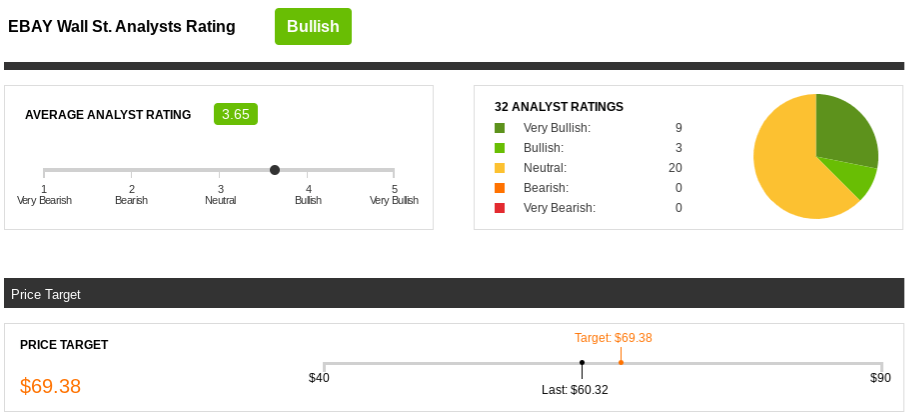Image resolution: width=910 pixels, height=420 pixels.
Task: Click the 32 Analyst Ratings heading
Action: (559, 107)
